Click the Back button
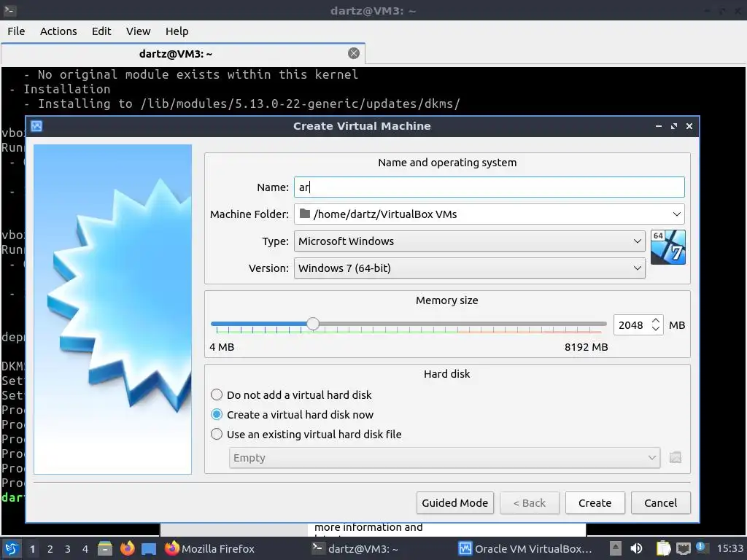747x560 pixels. coord(530,503)
